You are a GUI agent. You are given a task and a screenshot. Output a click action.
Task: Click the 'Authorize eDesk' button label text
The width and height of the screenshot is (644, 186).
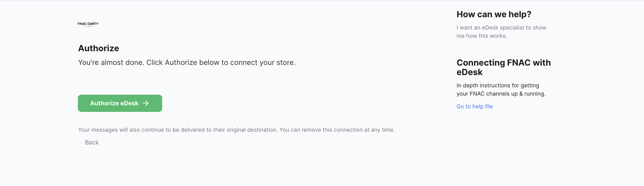coord(114,103)
